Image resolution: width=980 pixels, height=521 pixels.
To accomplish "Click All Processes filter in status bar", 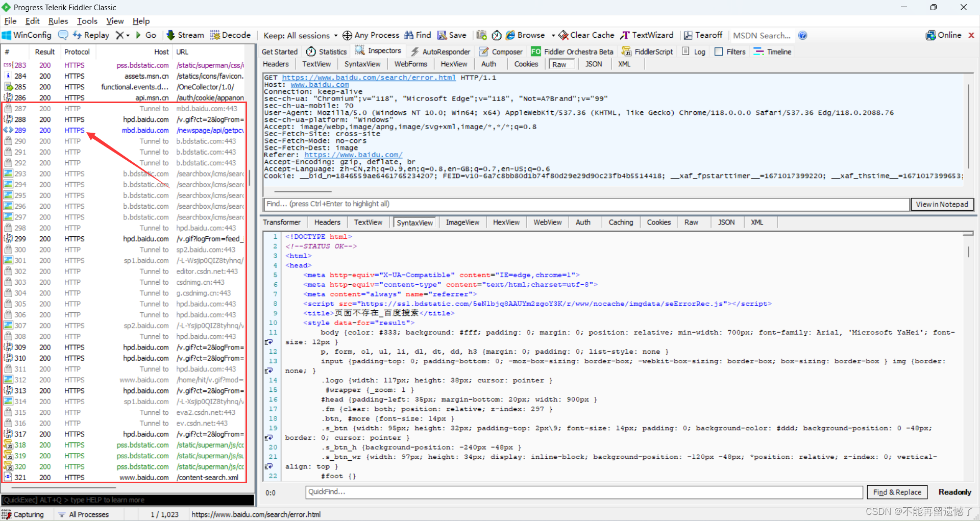I will click(84, 514).
